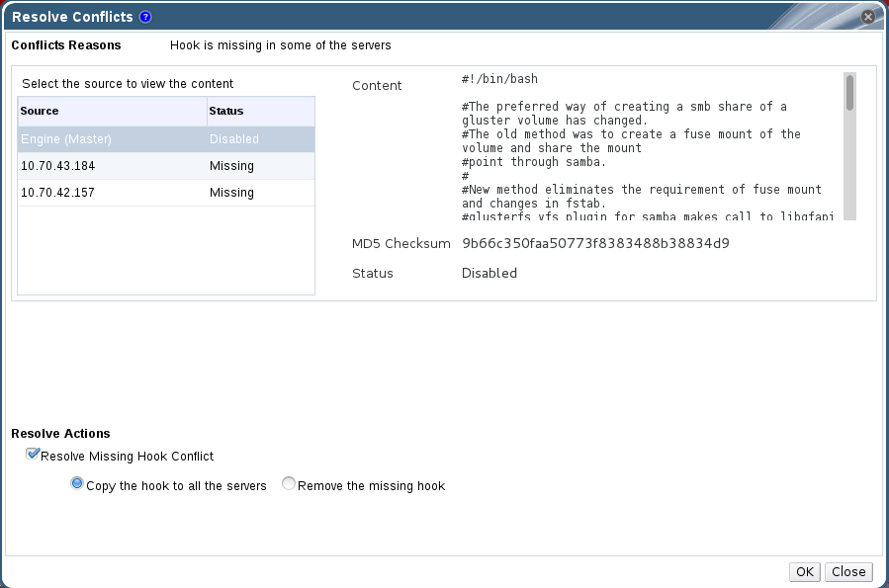Click the Resolve Conflicts title bar text
This screenshot has width=889, height=588.
(x=72, y=17)
